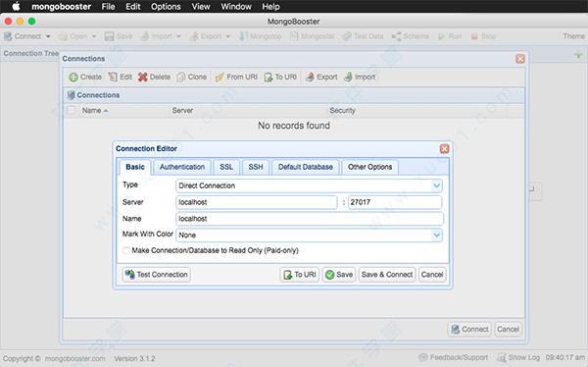Switch to the Other Options tab

tap(369, 167)
